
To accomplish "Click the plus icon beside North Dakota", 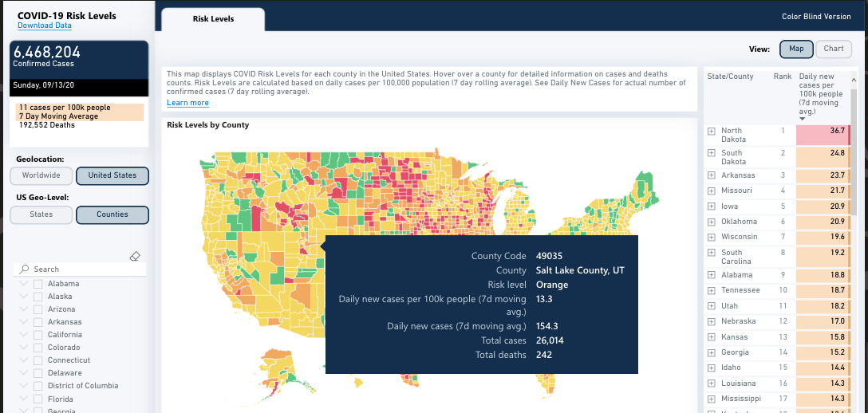I will pyautogui.click(x=711, y=131).
